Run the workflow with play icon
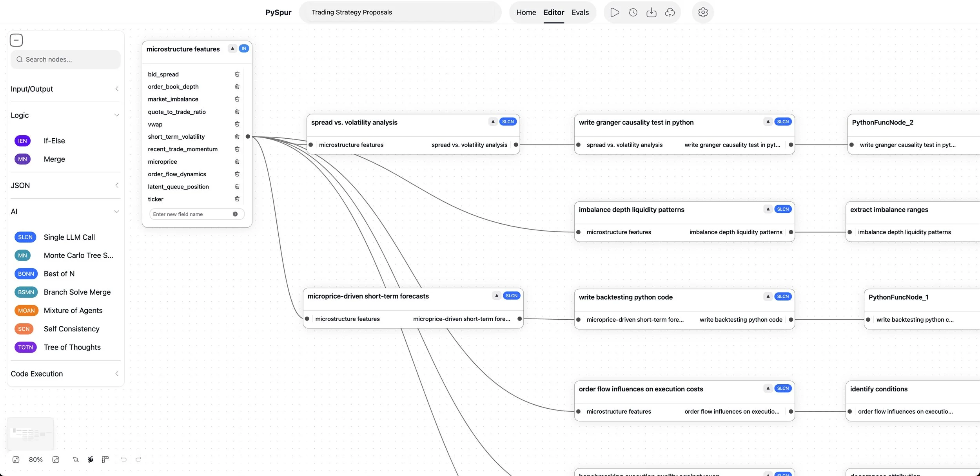980x476 pixels. (615, 13)
